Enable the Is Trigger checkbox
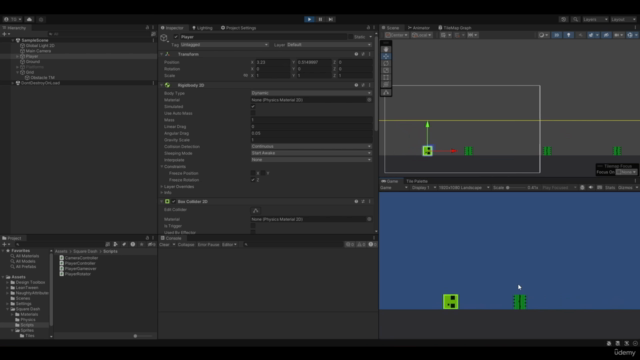The image size is (640, 360). 253,226
